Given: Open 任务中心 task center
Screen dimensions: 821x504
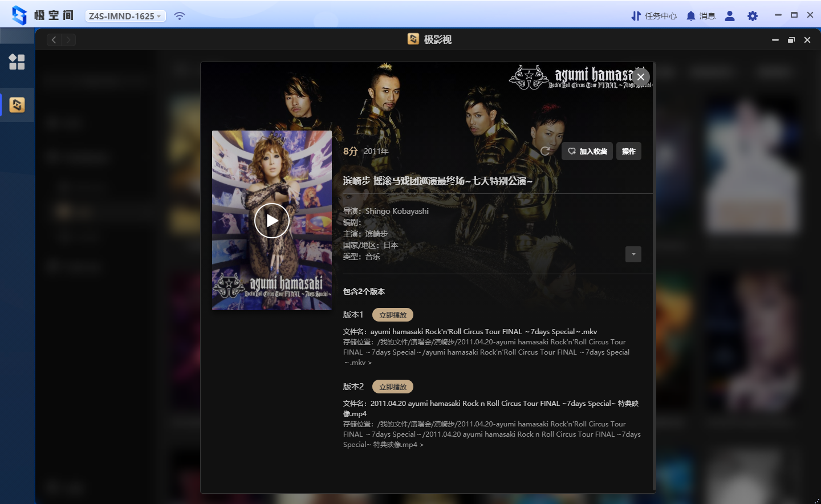Looking at the screenshot, I should pos(653,16).
